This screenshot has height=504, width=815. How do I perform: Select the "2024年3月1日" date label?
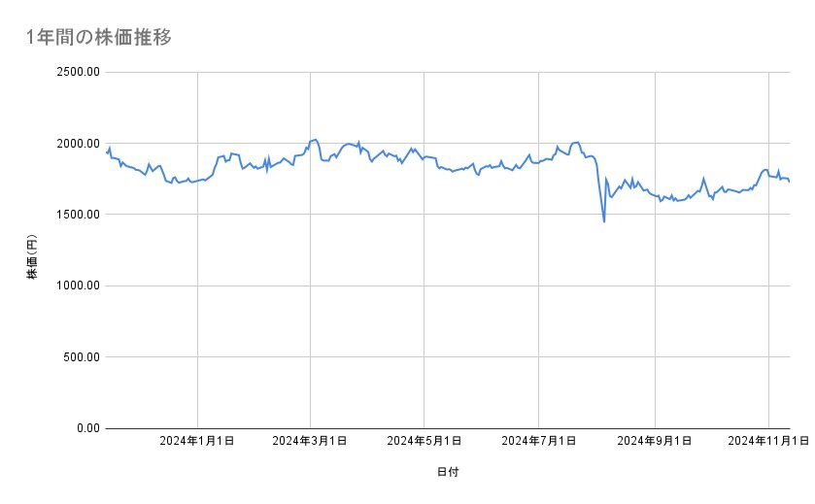coord(311,442)
